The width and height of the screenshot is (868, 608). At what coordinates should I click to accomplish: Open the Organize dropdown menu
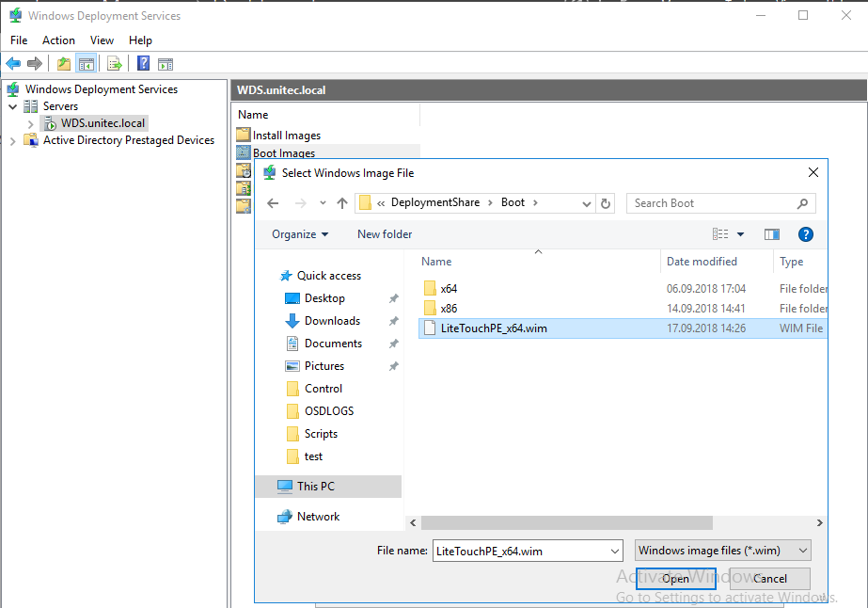click(300, 234)
